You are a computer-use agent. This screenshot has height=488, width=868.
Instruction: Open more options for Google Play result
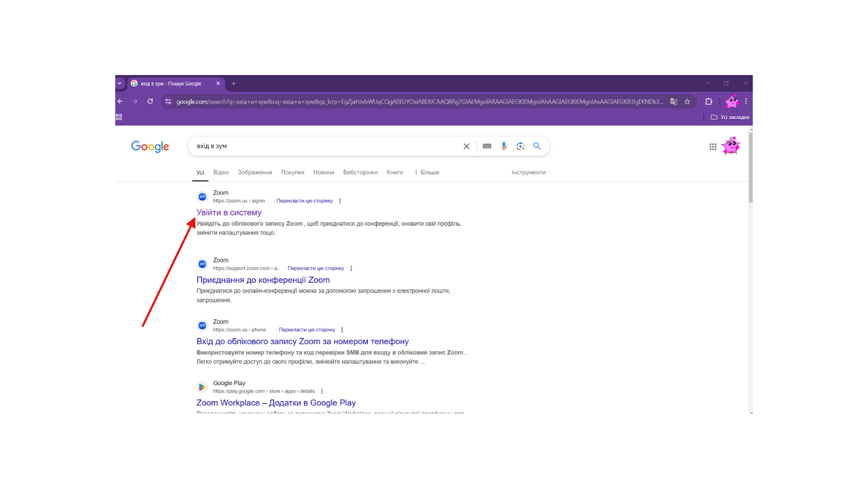tap(322, 391)
